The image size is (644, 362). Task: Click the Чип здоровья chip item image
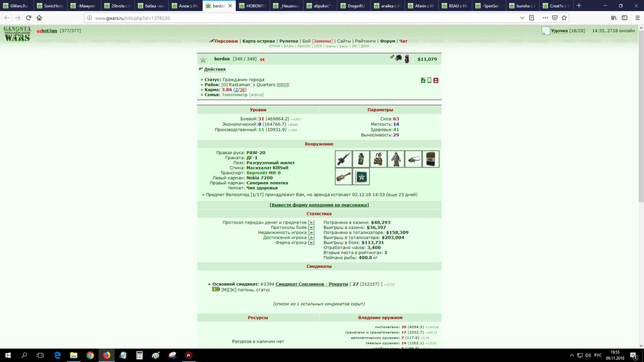point(361,177)
